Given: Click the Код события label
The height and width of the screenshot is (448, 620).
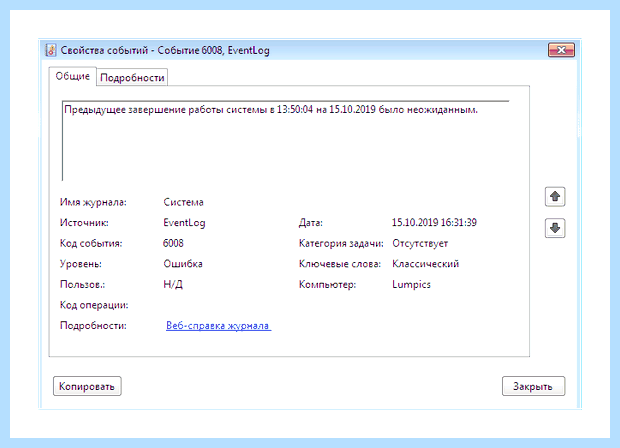Looking at the screenshot, I should 91,244.
